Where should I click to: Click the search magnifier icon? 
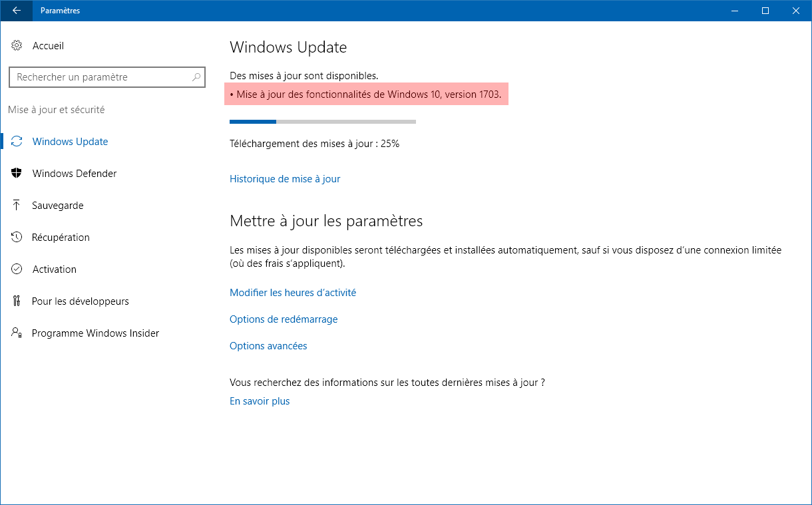(196, 77)
